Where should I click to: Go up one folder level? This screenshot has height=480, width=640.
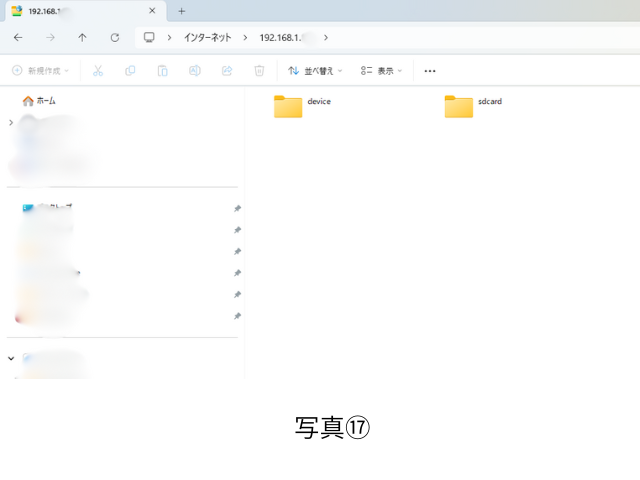82,37
